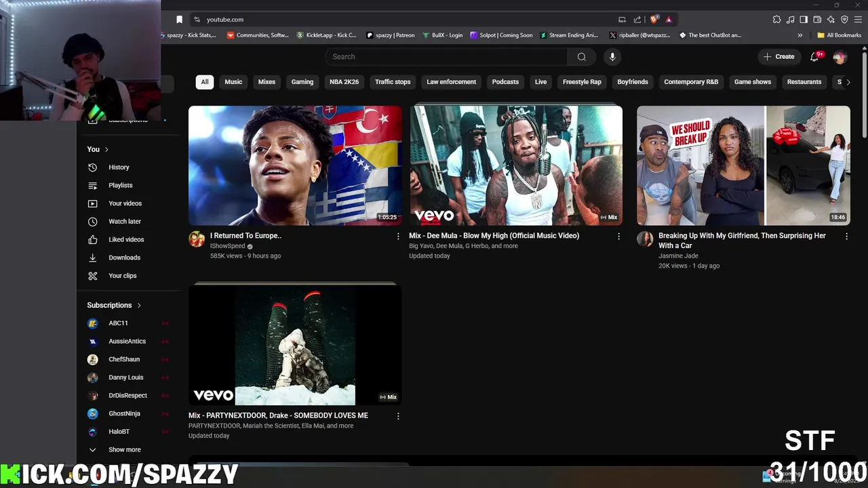Viewport: 868px width, 488px height.
Task: Click the share page icon in address bar
Action: point(637,20)
